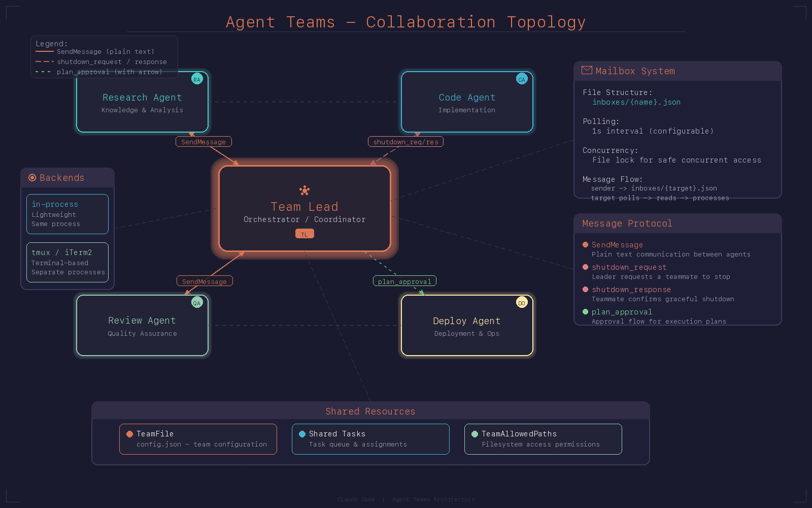
Task: Click the TeamAllowedPaths card in Shared Resources
Action: (543, 438)
